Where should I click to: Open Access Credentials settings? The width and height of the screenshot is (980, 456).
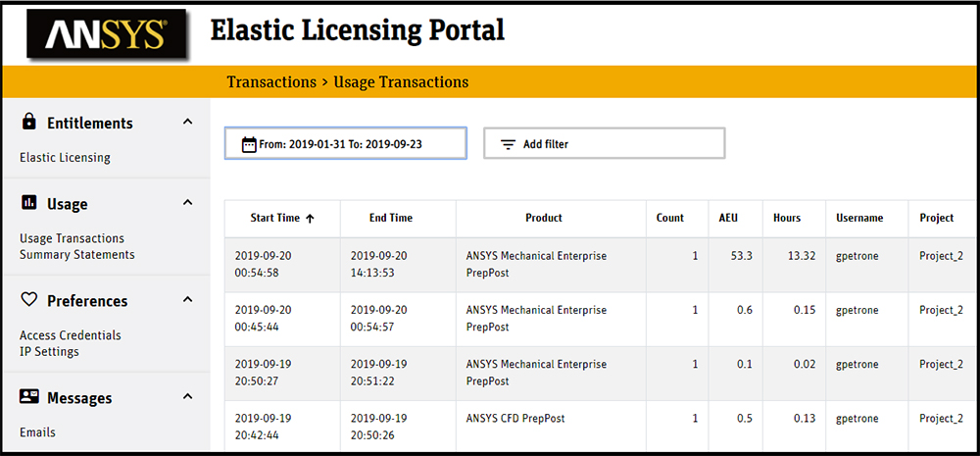click(x=71, y=335)
